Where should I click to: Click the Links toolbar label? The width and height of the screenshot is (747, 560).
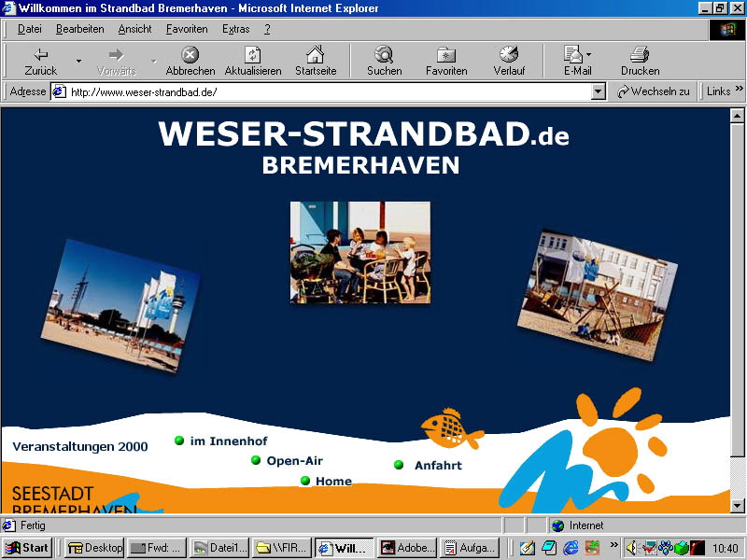point(718,91)
